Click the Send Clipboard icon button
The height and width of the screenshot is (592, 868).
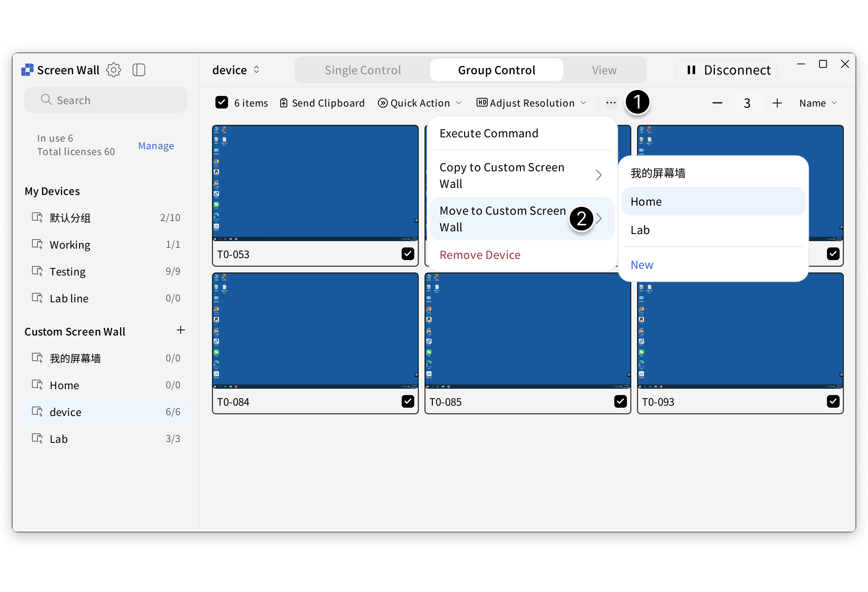click(x=284, y=103)
